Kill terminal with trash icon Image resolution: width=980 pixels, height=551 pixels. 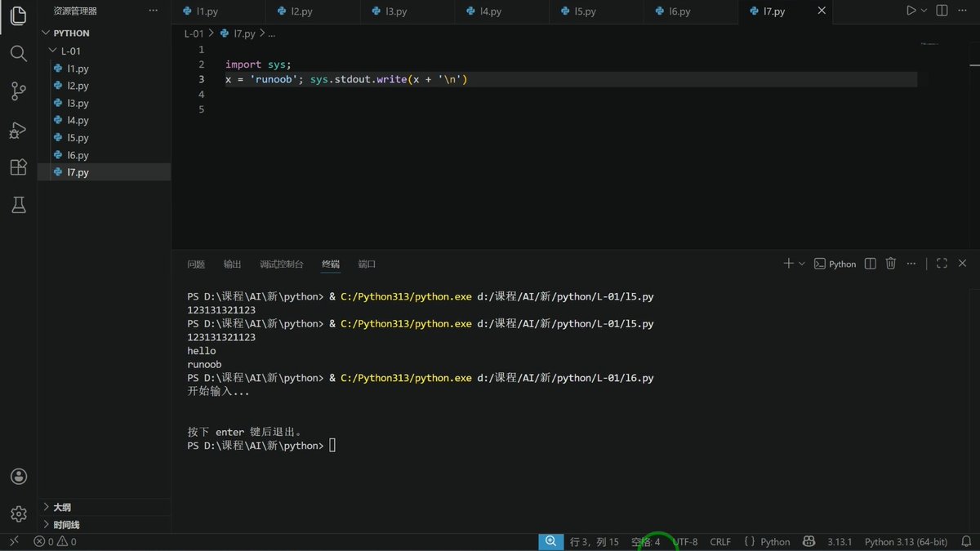pyautogui.click(x=891, y=264)
